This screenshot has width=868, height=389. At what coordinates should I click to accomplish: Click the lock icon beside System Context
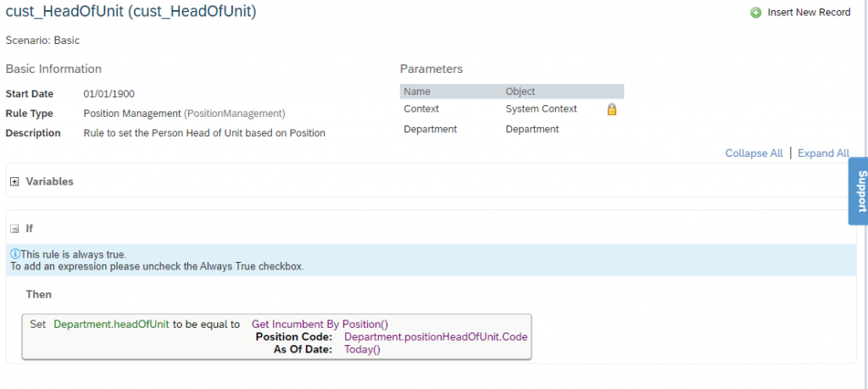(611, 109)
